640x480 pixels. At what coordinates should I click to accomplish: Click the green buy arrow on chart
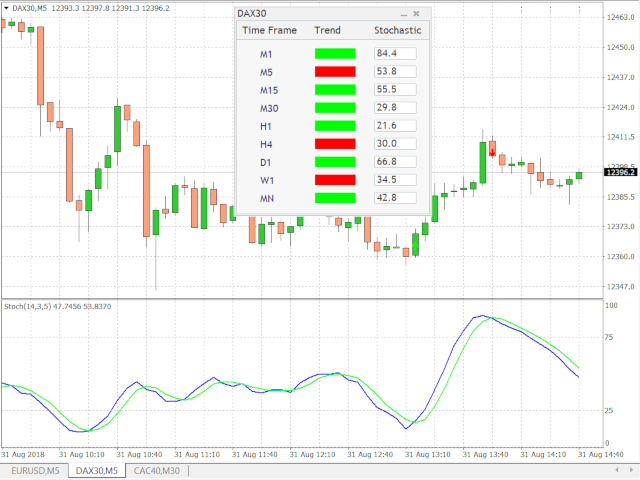coord(415,246)
